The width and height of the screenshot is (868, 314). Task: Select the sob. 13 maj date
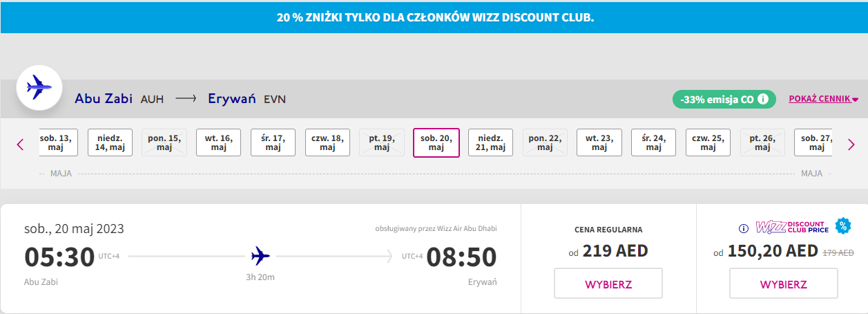coord(58,142)
